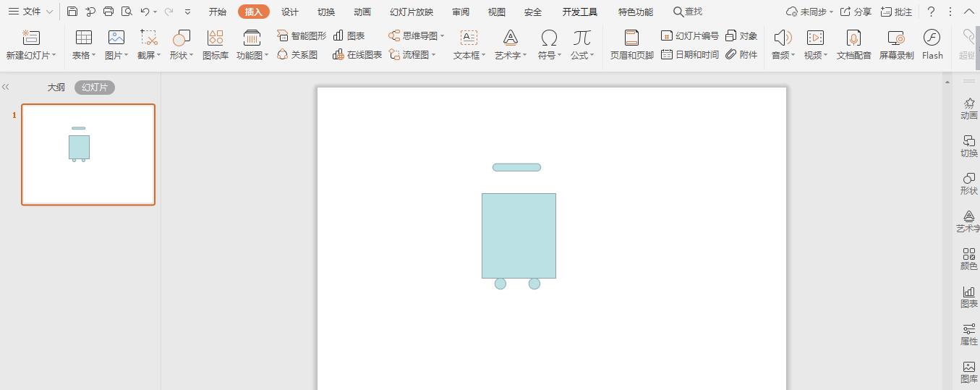Open help with the question mark
The width and height of the screenshot is (980, 390).
[932, 12]
